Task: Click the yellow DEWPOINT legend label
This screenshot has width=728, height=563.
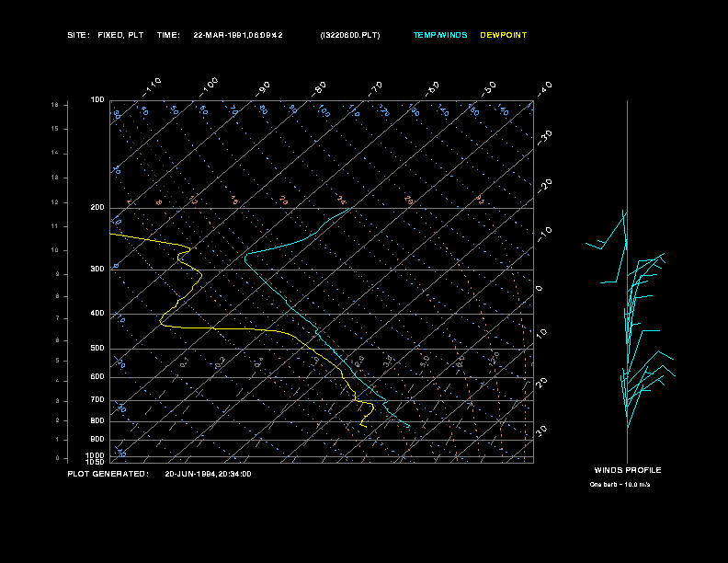Action: click(x=504, y=35)
